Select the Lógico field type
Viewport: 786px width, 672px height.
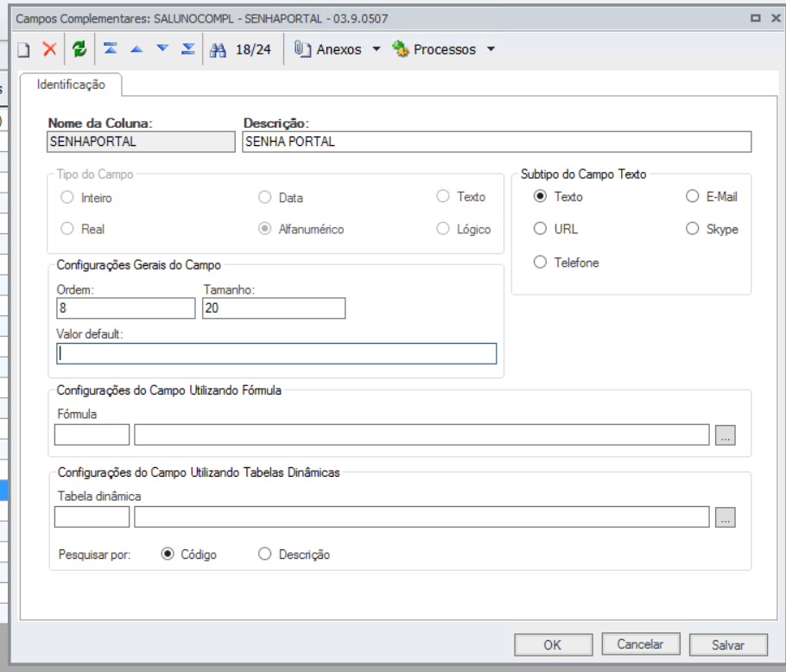pos(442,229)
